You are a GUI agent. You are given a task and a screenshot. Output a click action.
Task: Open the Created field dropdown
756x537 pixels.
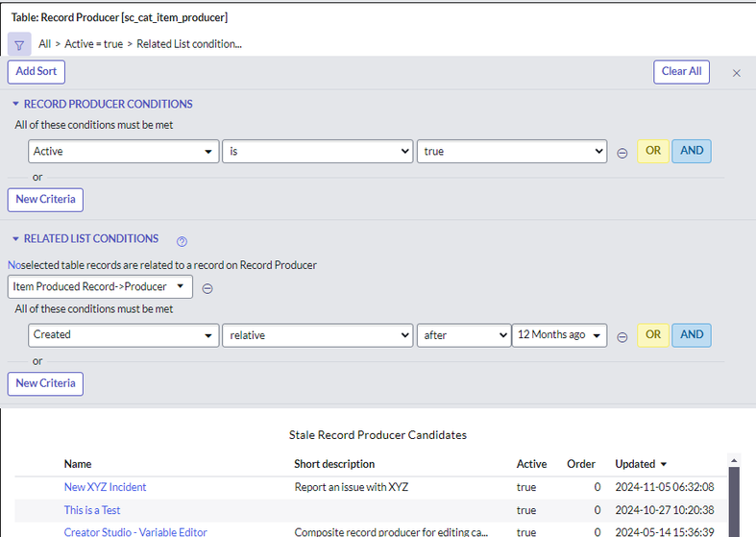click(x=123, y=335)
